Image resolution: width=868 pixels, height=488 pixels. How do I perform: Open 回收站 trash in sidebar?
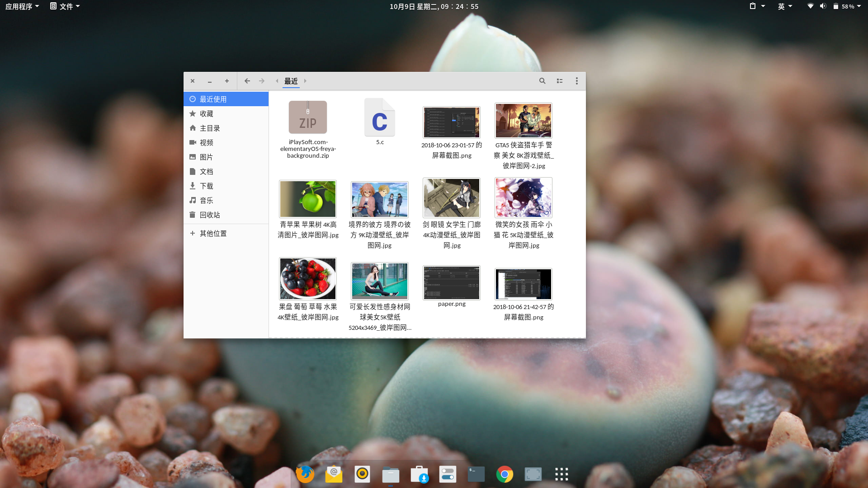(209, 215)
